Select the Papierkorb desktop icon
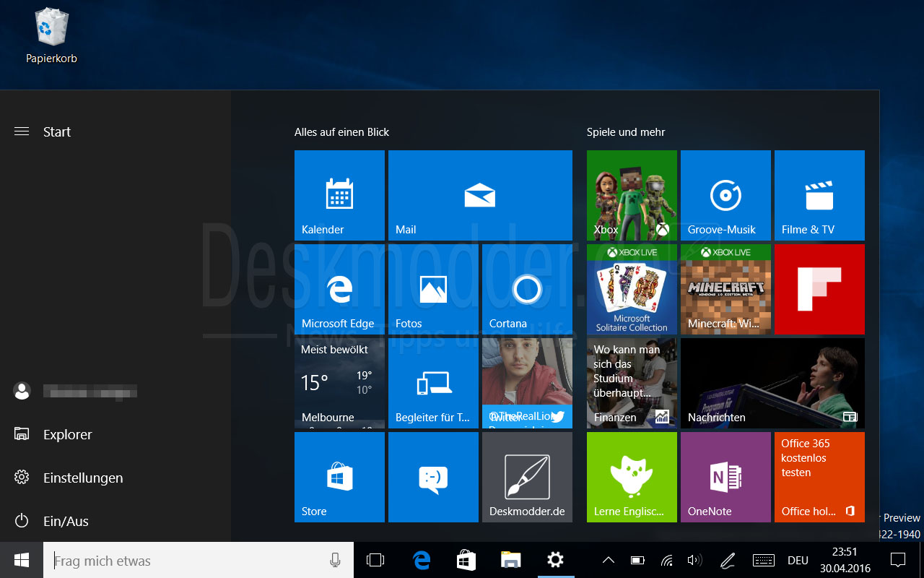The image size is (924, 578). point(51,35)
